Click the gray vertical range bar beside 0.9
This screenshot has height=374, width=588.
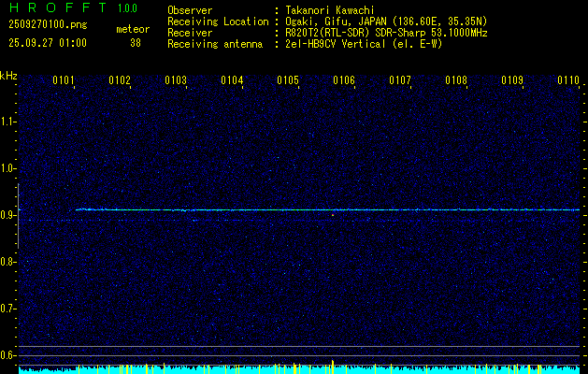pos(18,216)
